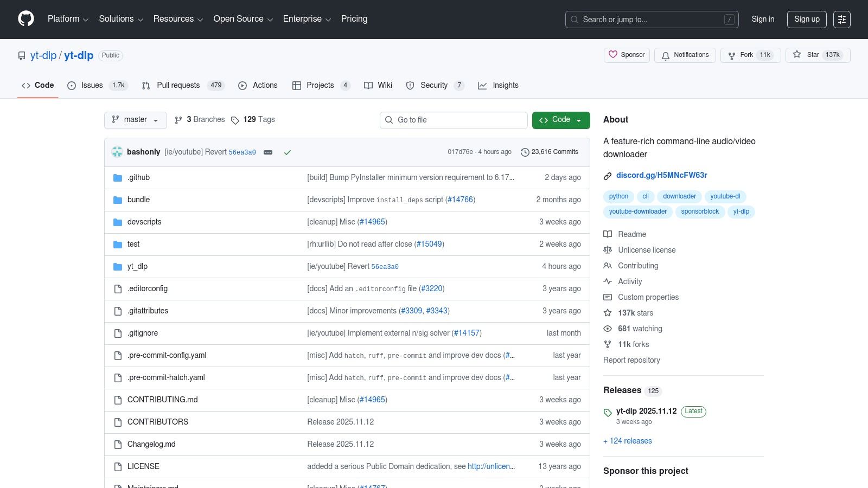The height and width of the screenshot is (488, 868).
Task: Click the tag icon next to 129 Tags
Action: [235, 120]
